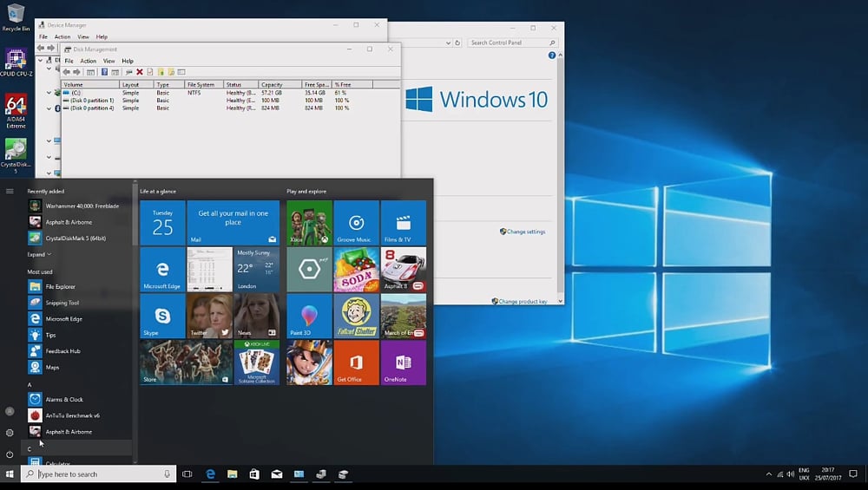Show hidden system tray icons
Viewport: 868px width, 490px height.
click(768, 474)
